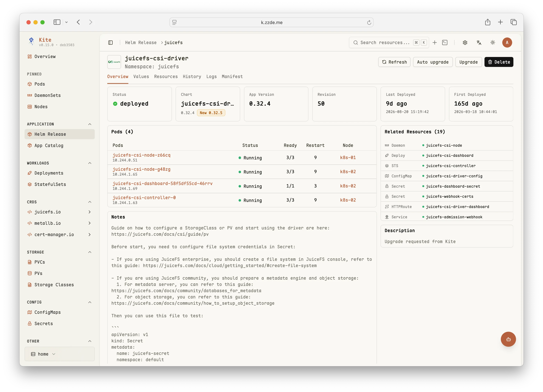Open HTTPRoute juicefs-csi-driver-dashboard
The image size is (543, 392).
[457, 207]
